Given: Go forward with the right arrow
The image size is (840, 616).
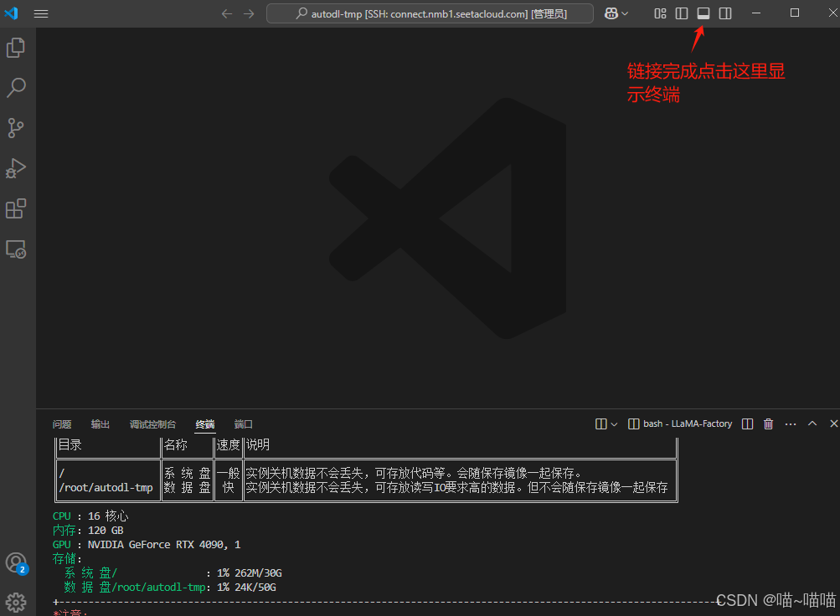Looking at the screenshot, I should (x=249, y=13).
